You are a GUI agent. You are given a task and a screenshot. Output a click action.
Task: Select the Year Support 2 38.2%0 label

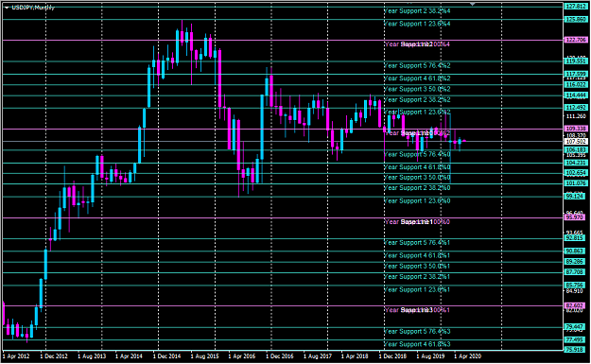coord(417,188)
